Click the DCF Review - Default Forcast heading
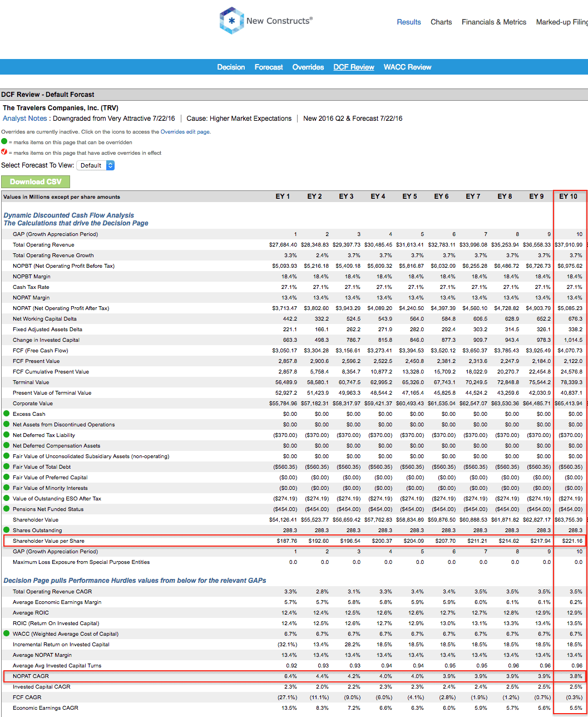The width and height of the screenshot is (588, 717). [48, 95]
